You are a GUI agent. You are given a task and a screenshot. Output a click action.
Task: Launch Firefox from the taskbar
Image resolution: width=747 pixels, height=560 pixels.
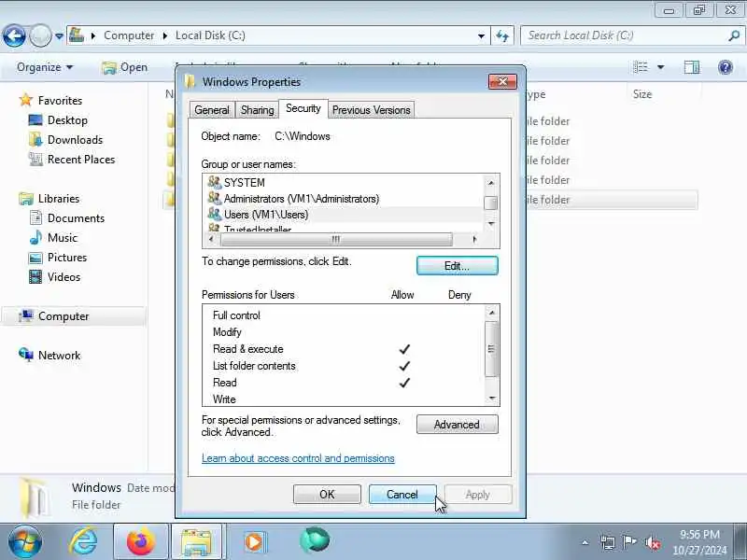point(141,541)
